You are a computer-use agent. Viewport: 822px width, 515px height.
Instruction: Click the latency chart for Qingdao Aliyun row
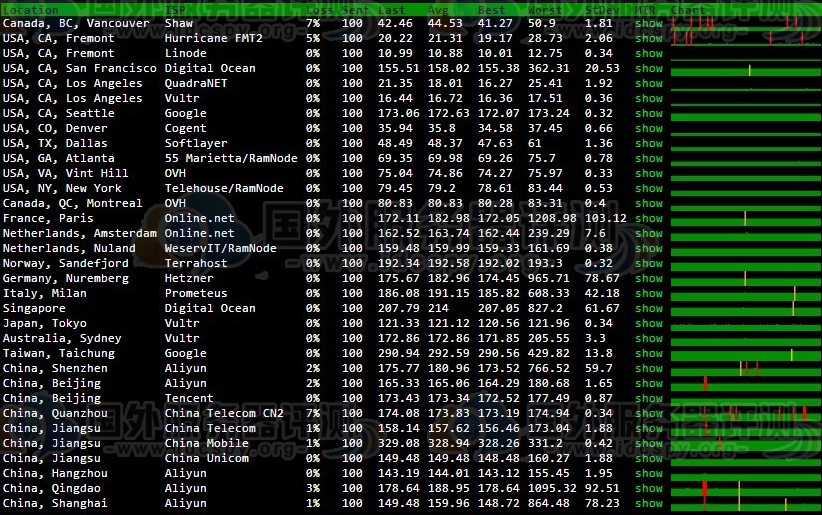click(x=746, y=491)
